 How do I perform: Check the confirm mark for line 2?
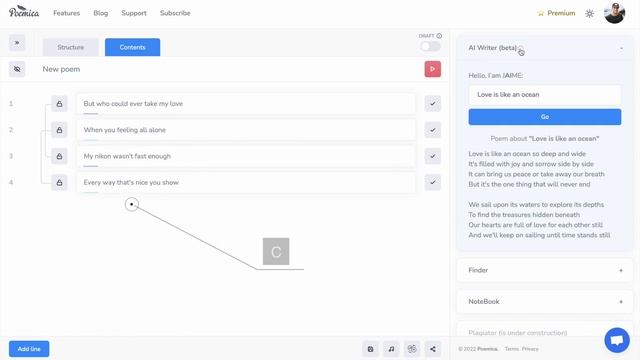click(x=433, y=130)
